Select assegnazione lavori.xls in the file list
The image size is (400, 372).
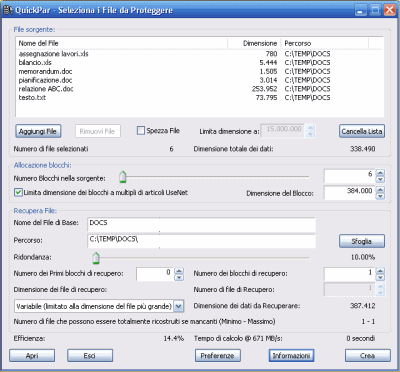(x=53, y=54)
